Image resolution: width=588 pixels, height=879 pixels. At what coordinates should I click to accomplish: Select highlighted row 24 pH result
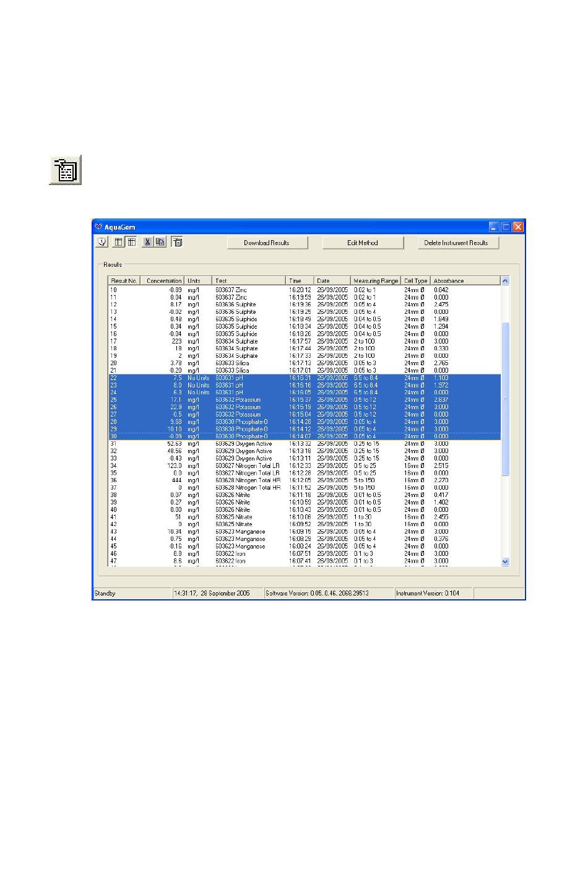(304, 392)
